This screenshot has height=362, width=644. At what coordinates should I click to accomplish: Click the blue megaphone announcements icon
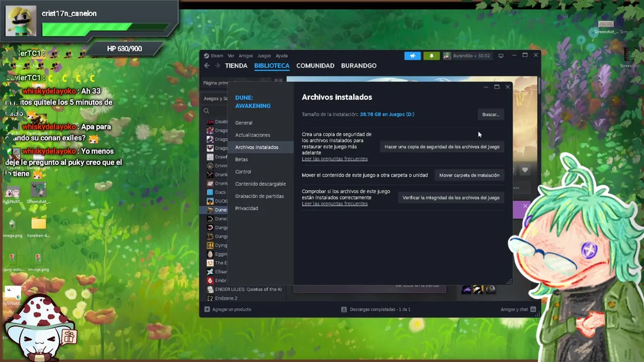413,56
